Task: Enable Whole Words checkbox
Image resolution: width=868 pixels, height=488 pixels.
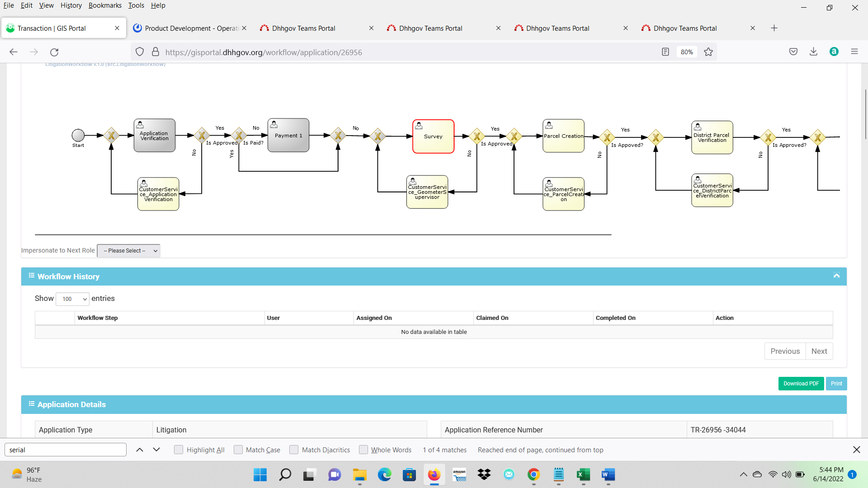Action: pyautogui.click(x=363, y=450)
